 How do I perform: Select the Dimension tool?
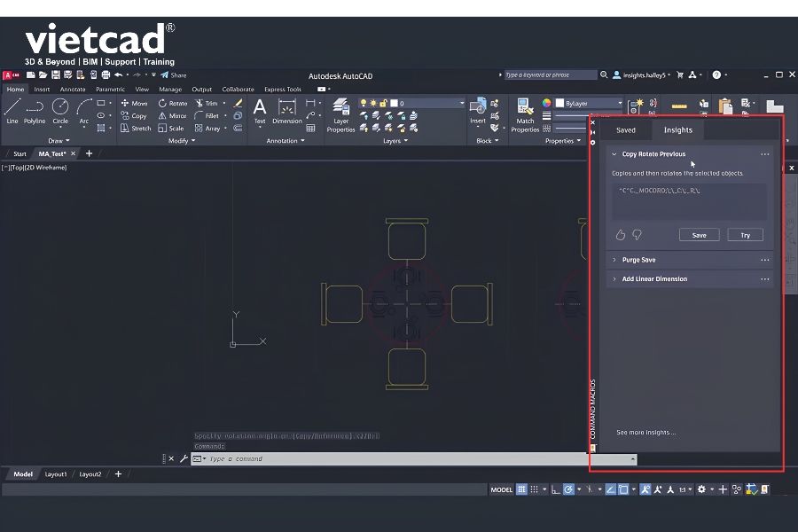click(x=287, y=112)
